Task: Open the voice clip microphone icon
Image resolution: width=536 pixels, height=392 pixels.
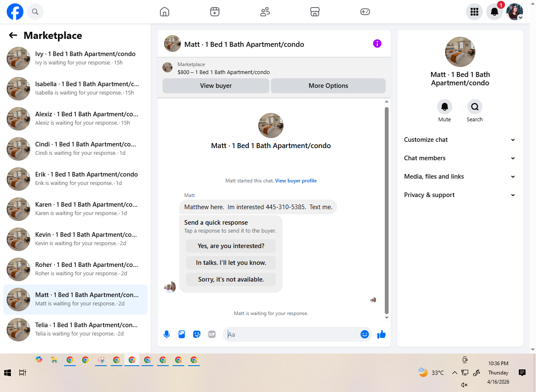Action: (x=167, y=334)
